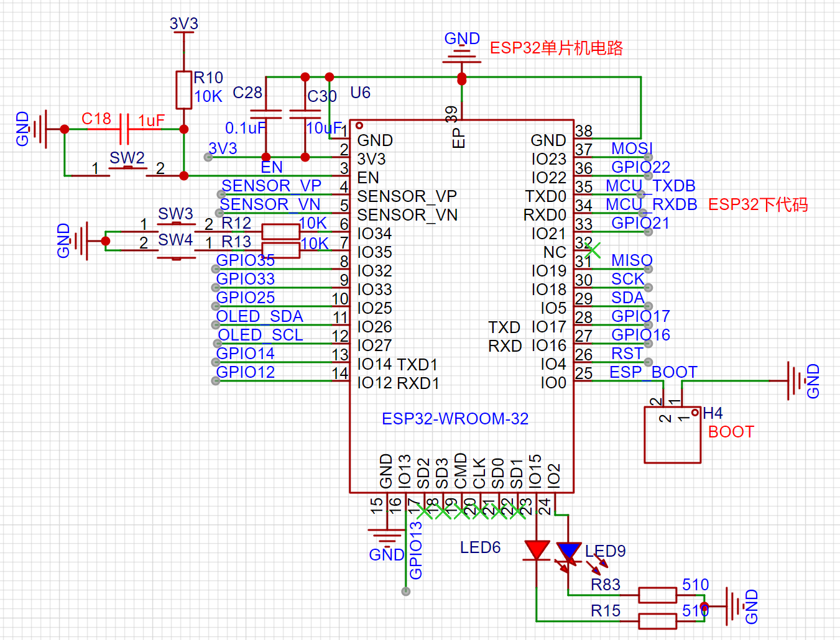Click the 3V3 power symbol above R10
Viewport: 840px width, 640px height.
(184, 25)
